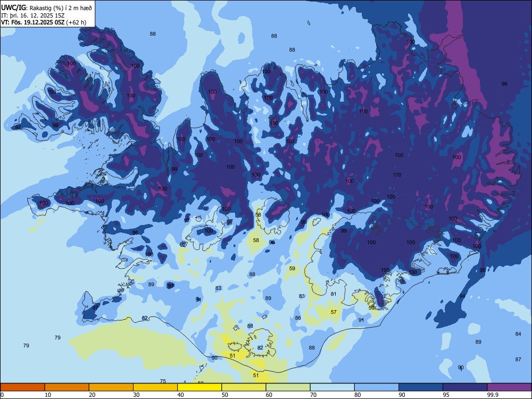
Task: Select the bright yellow 40–50 legend swatch
Action: 199,387
